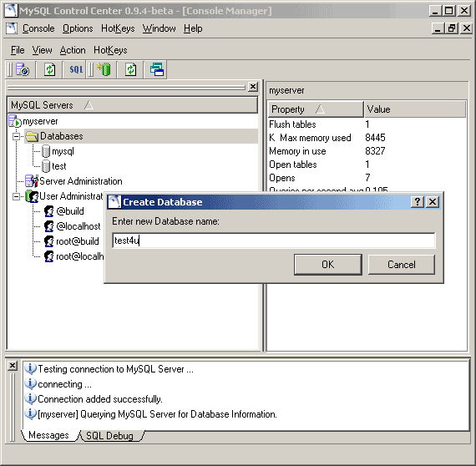Click the 'Testing connection to MySQL Server' message

pyautogui.click(x=115, y=369)
